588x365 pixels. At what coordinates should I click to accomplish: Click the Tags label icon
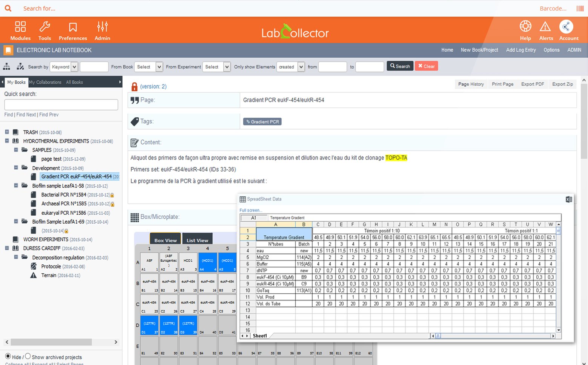pos(135,121)
